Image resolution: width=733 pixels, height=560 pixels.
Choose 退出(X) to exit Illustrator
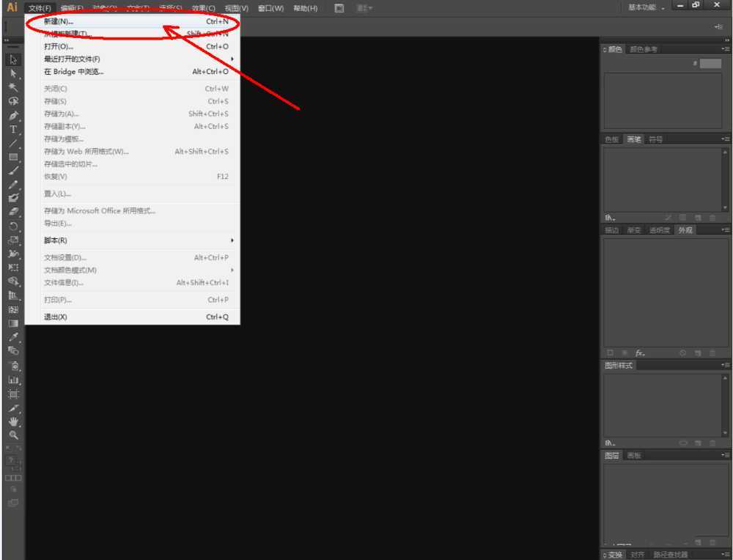(56, 317)
